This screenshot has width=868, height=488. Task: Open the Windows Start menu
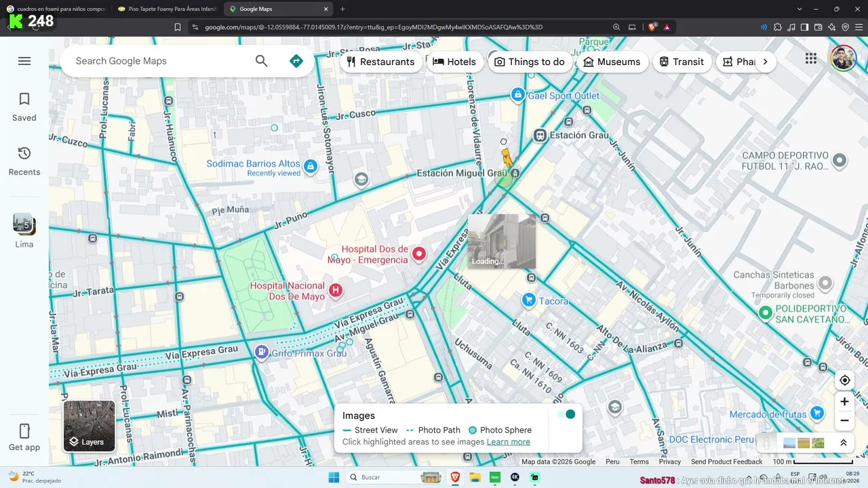tap(334, 477)
